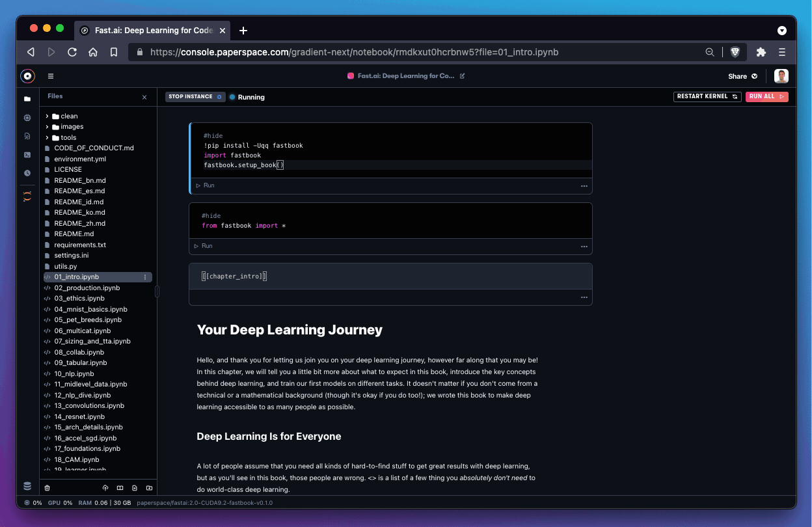Click the new file icon
This screenshot has height=527, width=812.
click(x=135, y=488)
